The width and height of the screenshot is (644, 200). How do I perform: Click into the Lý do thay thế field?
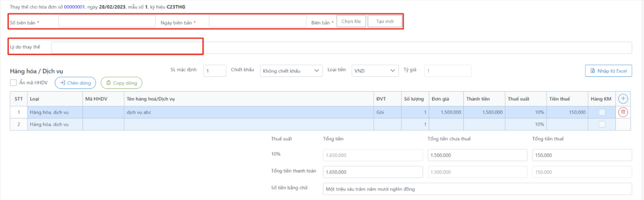point(341,48)
